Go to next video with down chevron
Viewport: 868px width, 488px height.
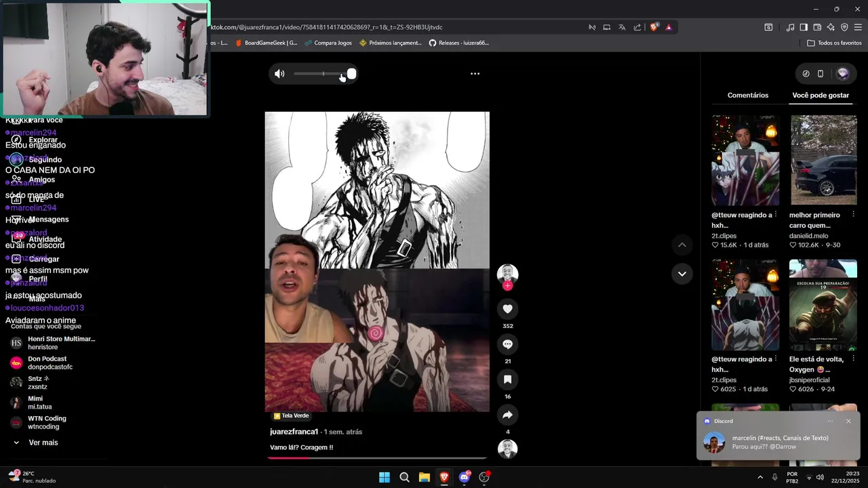coord(682,274)
